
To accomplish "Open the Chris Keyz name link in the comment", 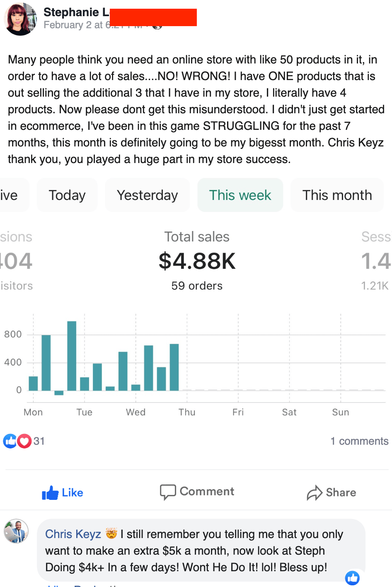I will (73, 534).
